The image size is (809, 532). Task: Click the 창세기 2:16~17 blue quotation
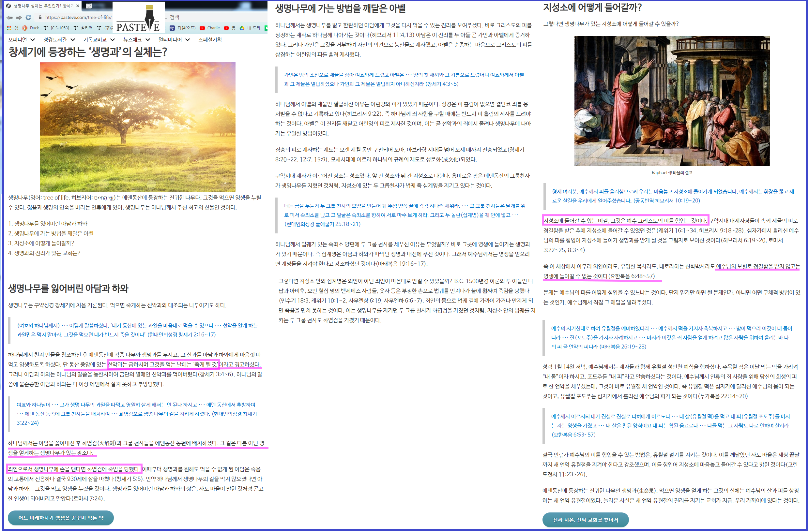138,330
